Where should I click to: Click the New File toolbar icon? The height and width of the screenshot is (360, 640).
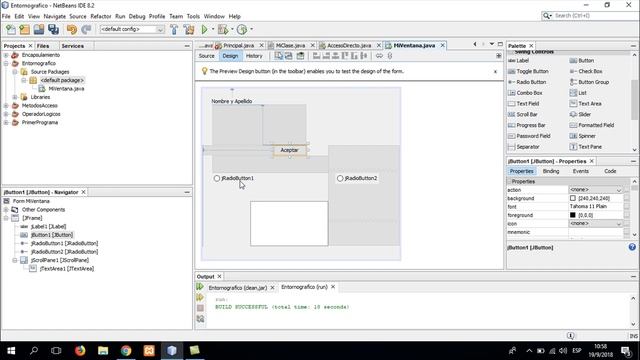[x=11, y=29]
